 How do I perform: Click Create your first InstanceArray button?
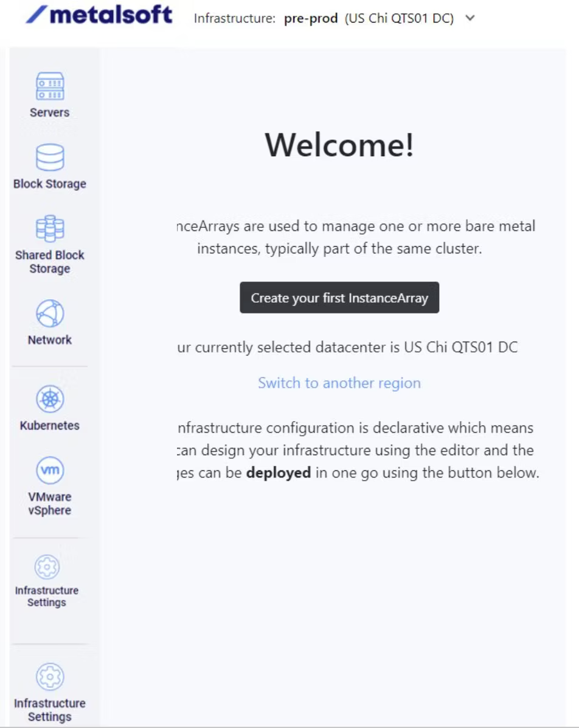pos(339,298)
